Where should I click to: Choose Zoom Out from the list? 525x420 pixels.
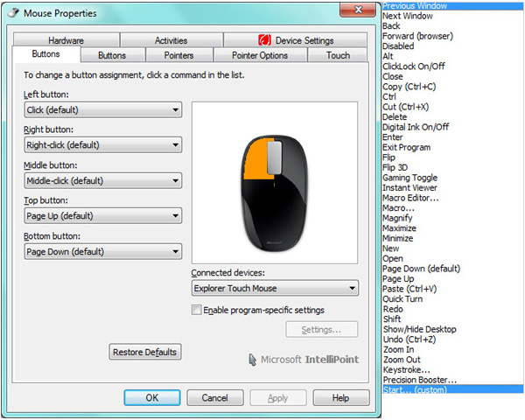452,360
